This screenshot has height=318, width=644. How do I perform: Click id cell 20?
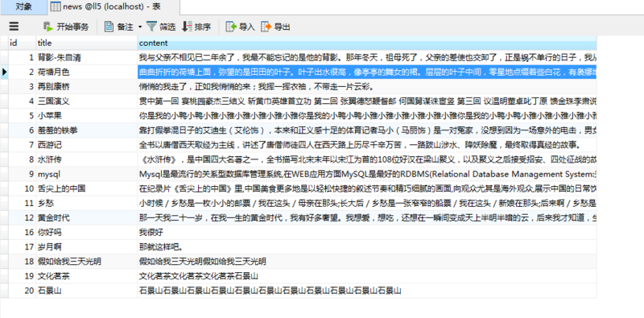22,291
